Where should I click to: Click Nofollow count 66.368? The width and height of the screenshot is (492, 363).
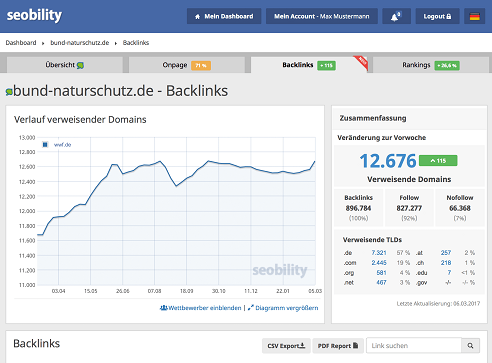pyautogui.click(x=460, y=208)
